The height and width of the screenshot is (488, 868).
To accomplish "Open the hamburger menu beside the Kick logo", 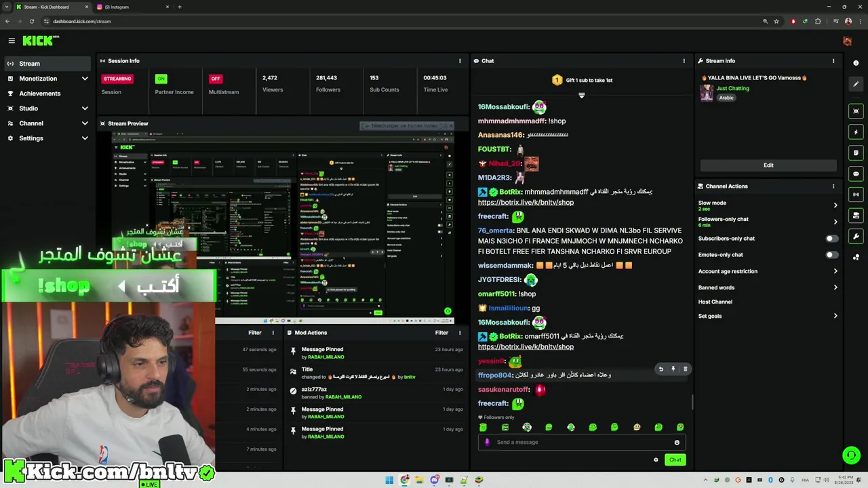I will pos(12,41).
